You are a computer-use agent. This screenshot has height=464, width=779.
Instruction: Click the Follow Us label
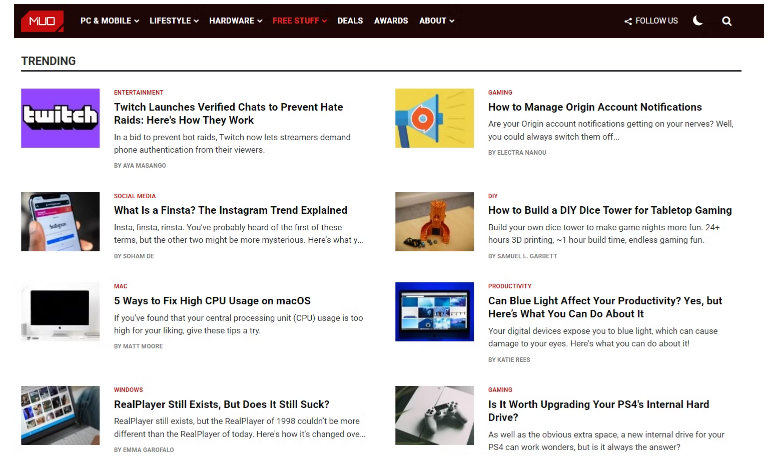pos(656,21)
